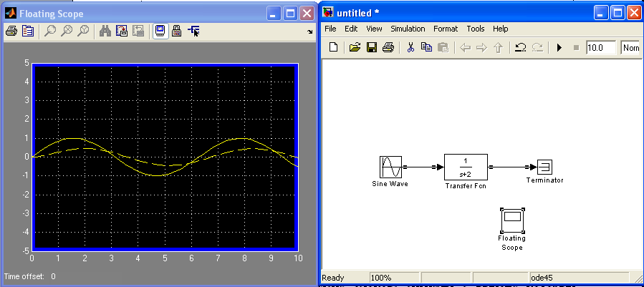
Task: Open the File menu
Action: pos(330,29)
